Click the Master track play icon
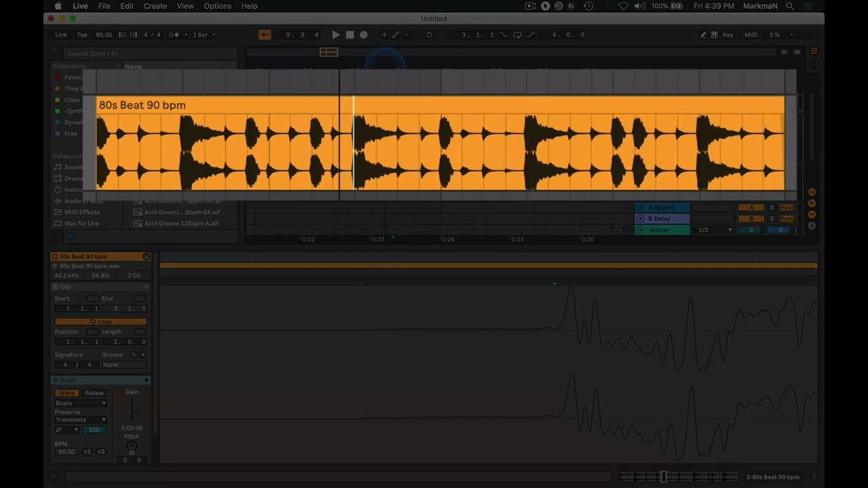 tap(641, 230)
